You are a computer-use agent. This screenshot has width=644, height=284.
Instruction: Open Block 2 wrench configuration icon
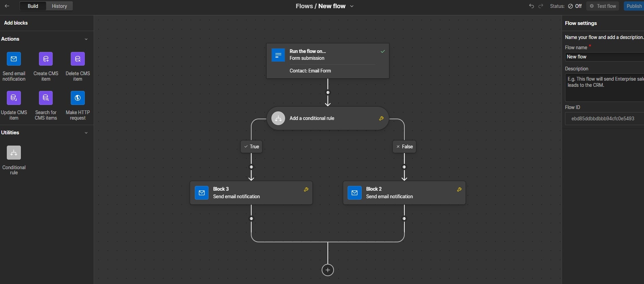tap(459, 189)
